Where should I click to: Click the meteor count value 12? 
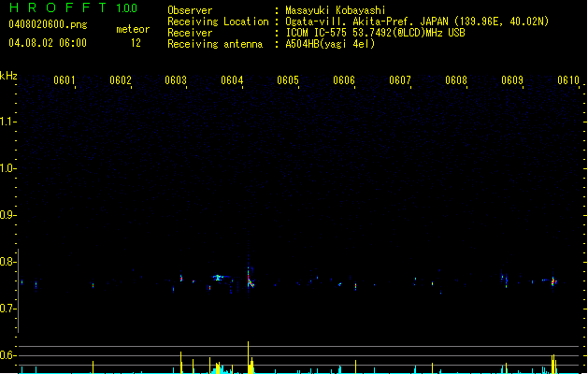(136, 43)
